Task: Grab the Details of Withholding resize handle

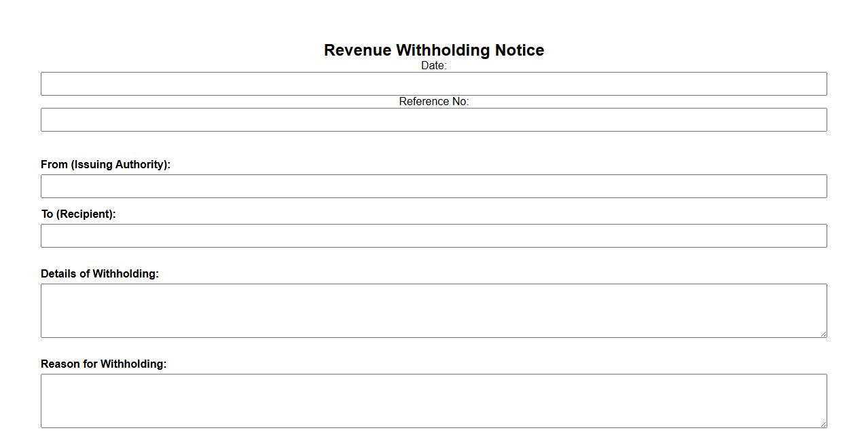Action: tap(823, 334)
